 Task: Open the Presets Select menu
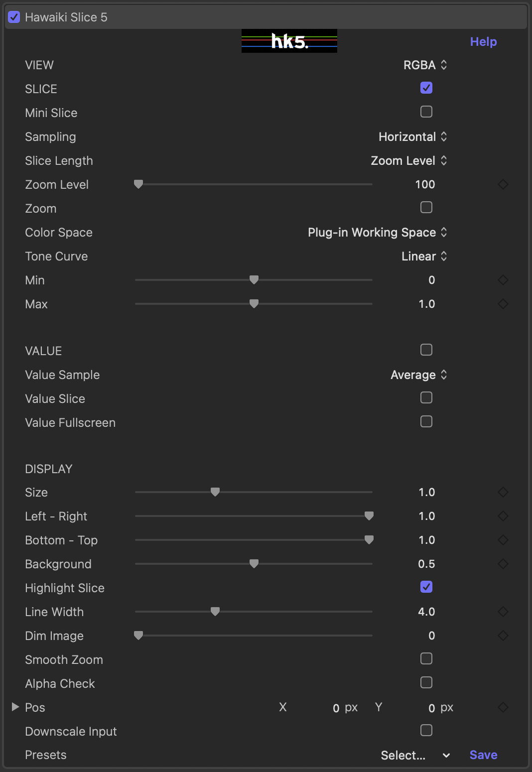(415, 756)
